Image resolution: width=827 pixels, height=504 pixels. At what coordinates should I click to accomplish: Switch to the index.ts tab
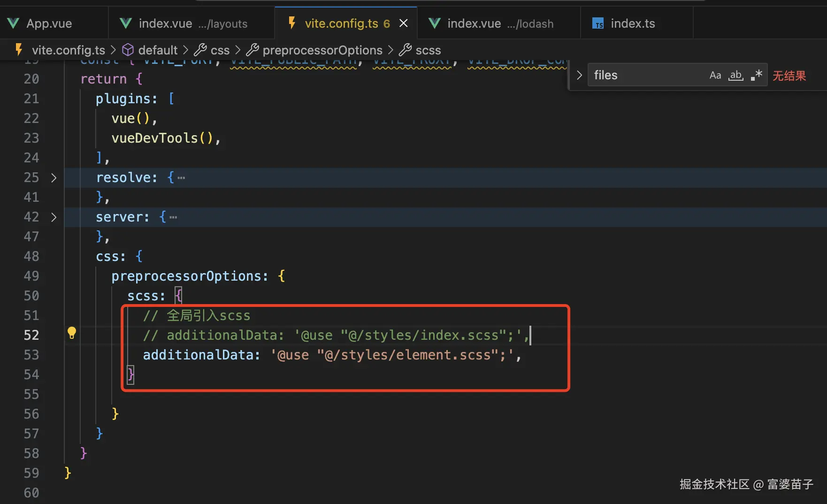pos(632,23)
